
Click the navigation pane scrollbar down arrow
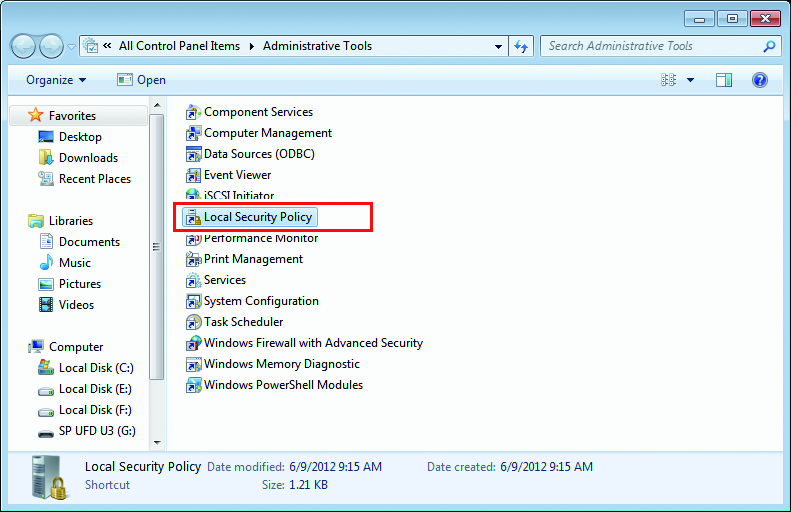click(157, 441)
